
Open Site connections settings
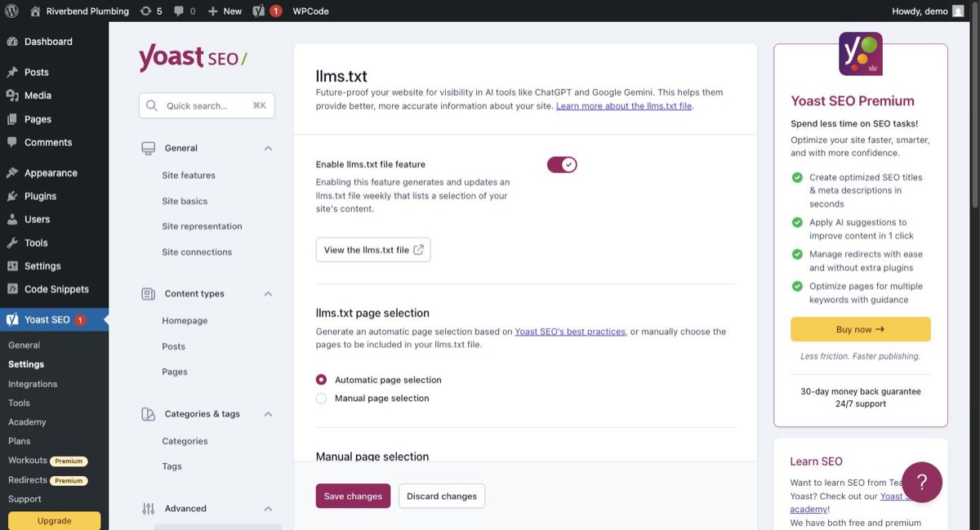pos(197,252)
